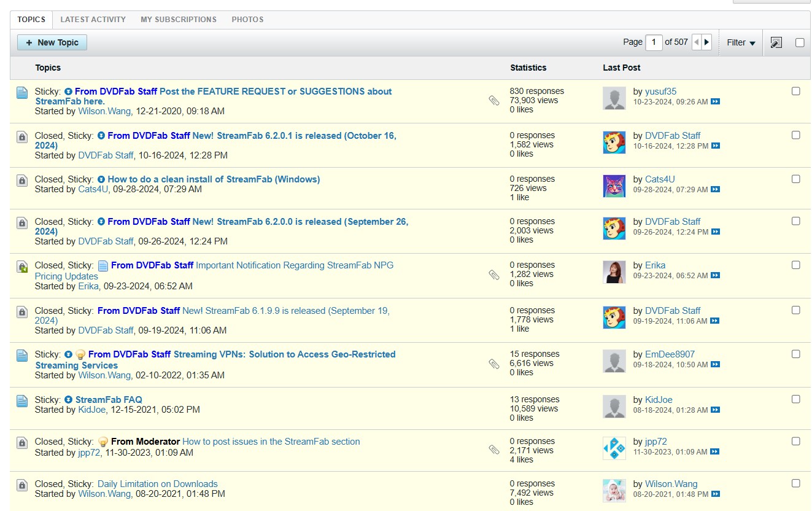Click lightbulb icon on How to post issues

(x=103, y=442)
